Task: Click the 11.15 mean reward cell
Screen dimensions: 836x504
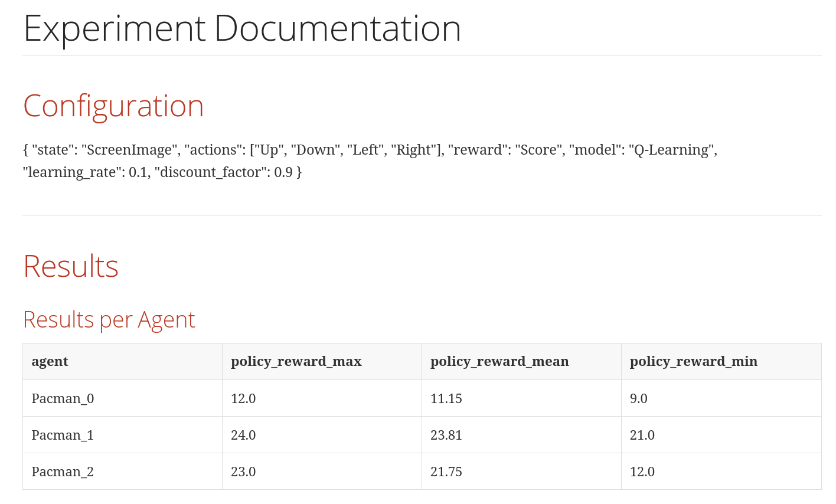Action: 446,398
